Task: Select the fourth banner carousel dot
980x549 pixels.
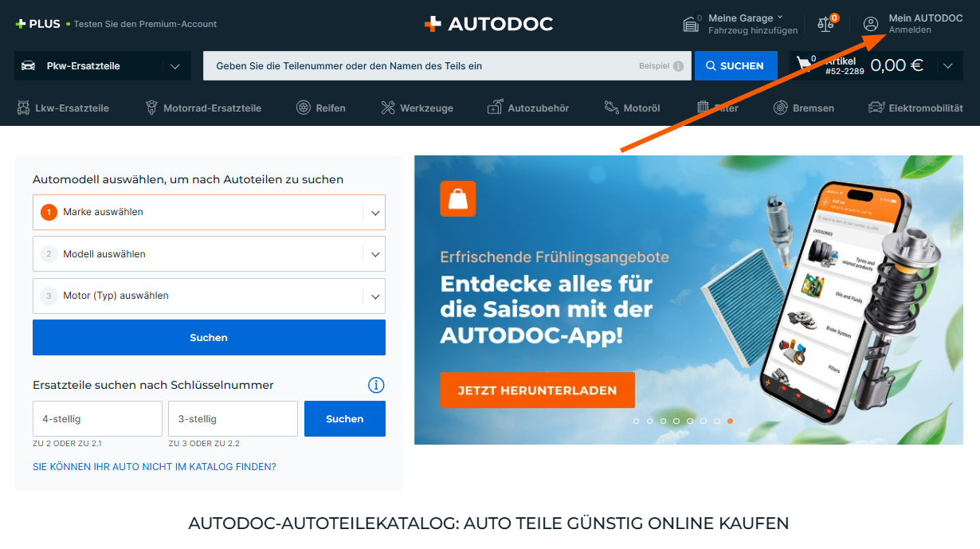Action: tap(676, 421)
